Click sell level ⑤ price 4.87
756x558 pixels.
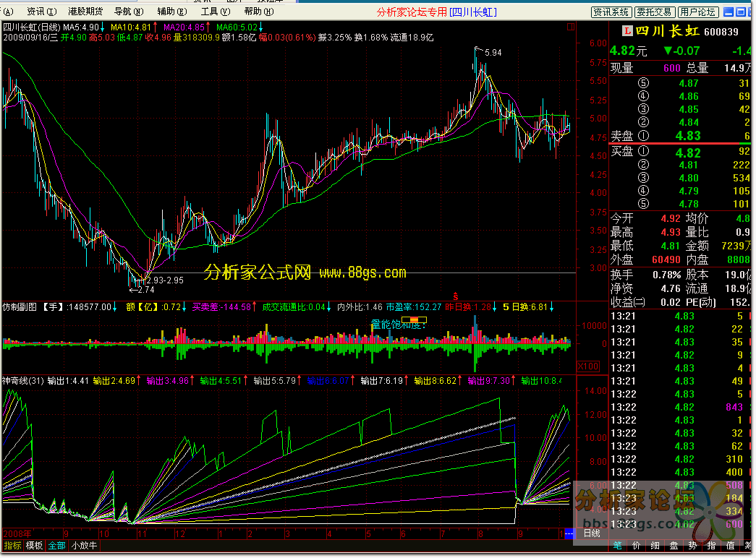[689, 83]
